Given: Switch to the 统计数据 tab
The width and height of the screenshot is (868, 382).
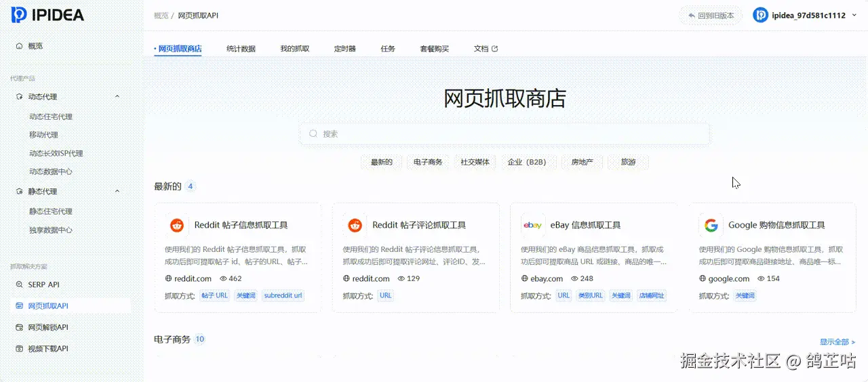Looking at the screenshot, I should [241, 49].
